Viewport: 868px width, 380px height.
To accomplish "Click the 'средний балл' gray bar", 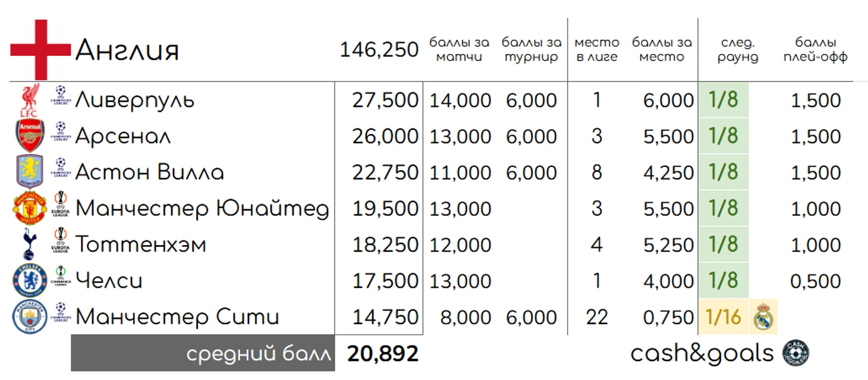I will [203, 353].
